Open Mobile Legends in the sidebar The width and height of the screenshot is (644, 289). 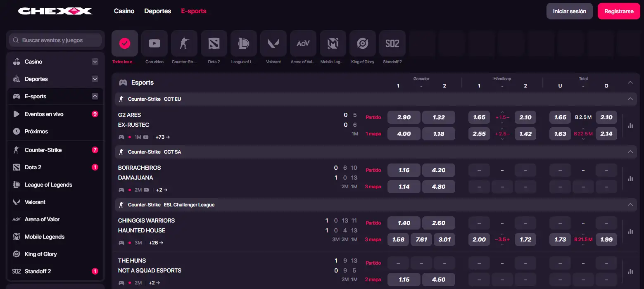click(x=55, y=237)
